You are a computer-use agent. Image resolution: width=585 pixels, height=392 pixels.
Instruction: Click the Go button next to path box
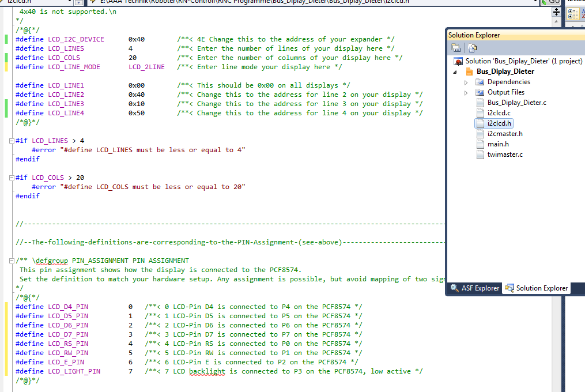click(551, 2)
